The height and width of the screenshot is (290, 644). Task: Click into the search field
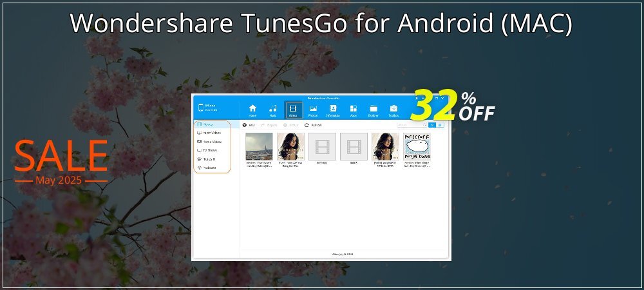(412, 125)
